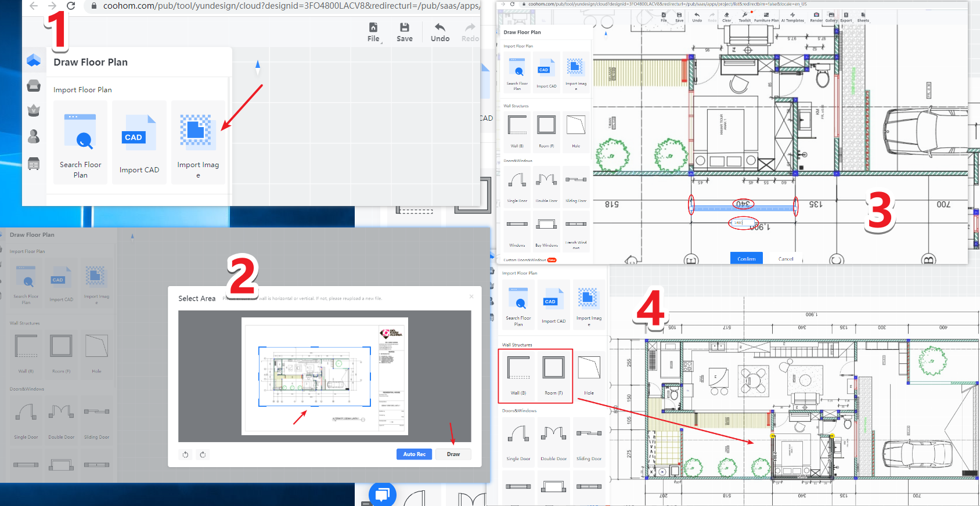Close the Select Area dialog
This screenshot has width=980, height=506.
point(471,297)
